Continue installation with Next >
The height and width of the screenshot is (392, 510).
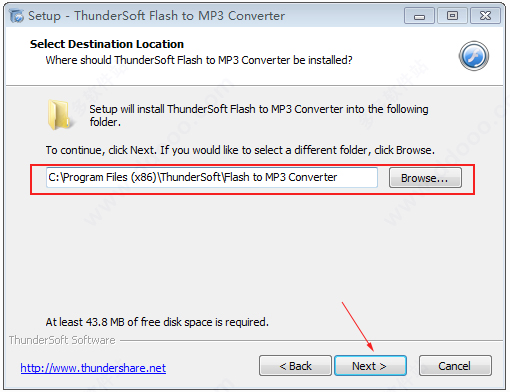click(x=370, y=366)
